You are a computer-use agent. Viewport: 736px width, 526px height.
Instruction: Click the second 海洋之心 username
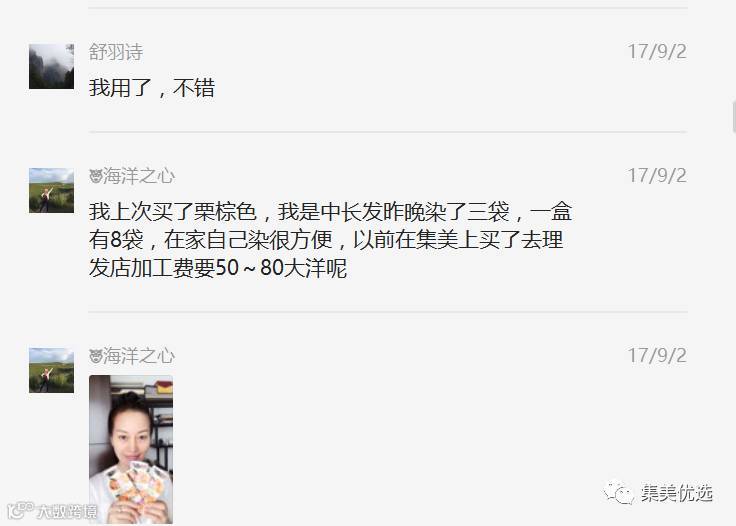tap(139, 356)
